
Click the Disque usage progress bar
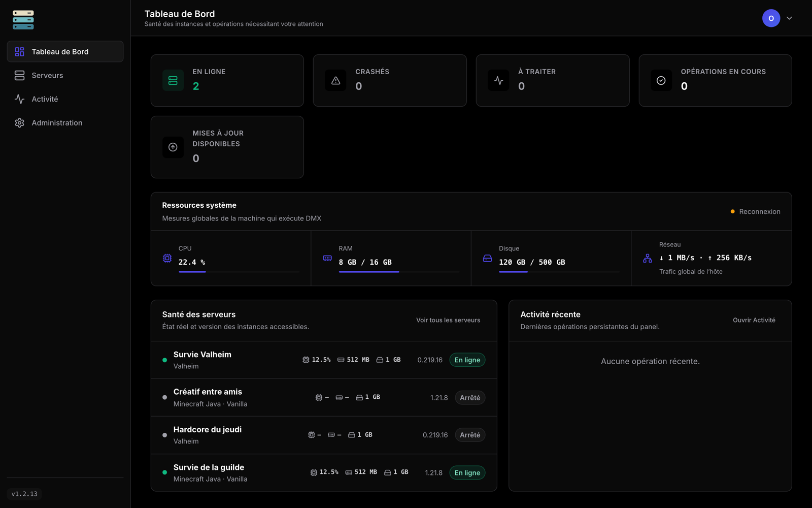click(x=559, y=272)
